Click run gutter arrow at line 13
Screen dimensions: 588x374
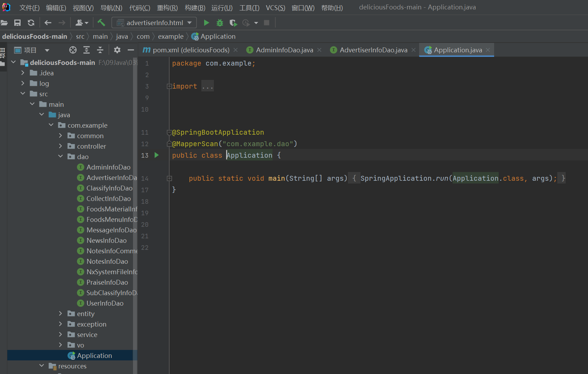pyautogui.click(x=157, y=155)
